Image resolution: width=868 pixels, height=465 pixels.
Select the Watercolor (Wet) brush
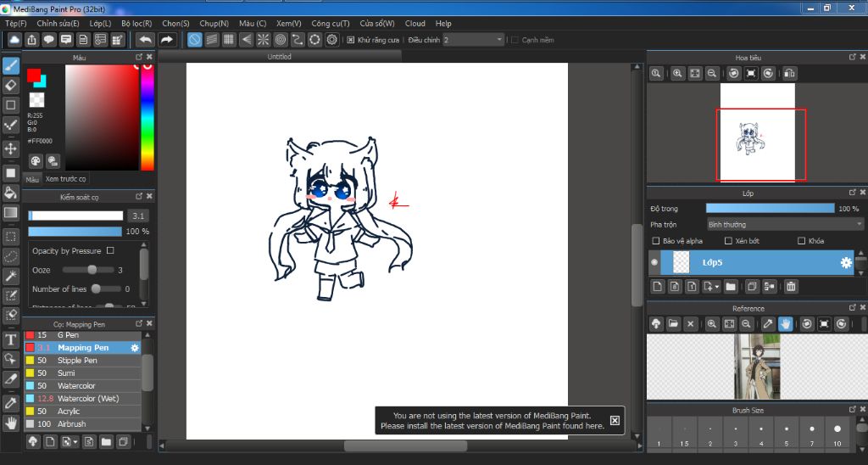point(82,399)
